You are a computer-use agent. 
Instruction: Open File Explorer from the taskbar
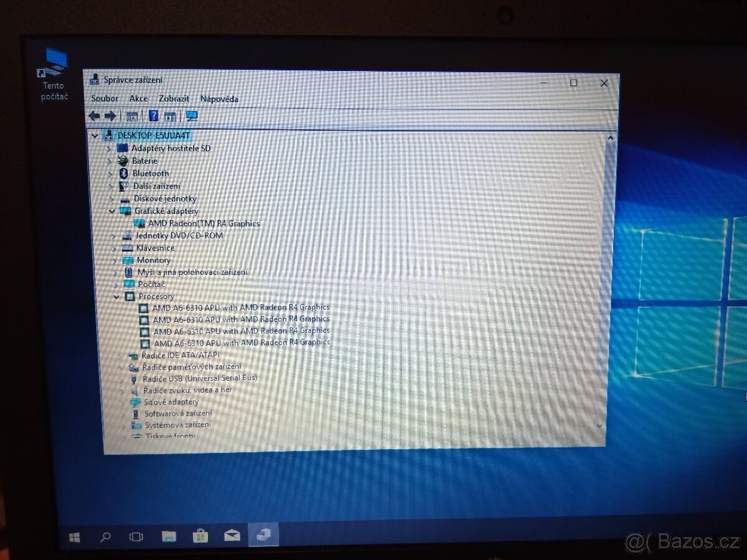[x=168, y=536]
